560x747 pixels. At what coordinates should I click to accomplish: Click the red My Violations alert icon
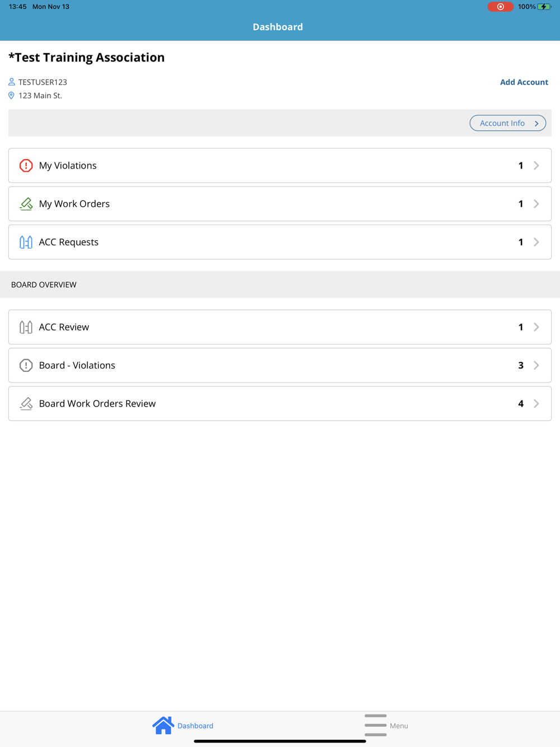click(26, 166)
